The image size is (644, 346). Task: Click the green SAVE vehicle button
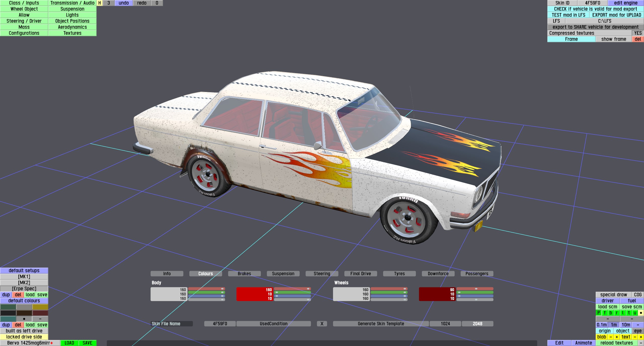87,343
